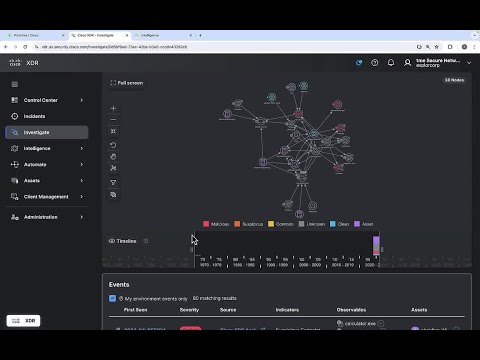
Task: Click the red malicious node at upper right
Action: pos(337,105)
